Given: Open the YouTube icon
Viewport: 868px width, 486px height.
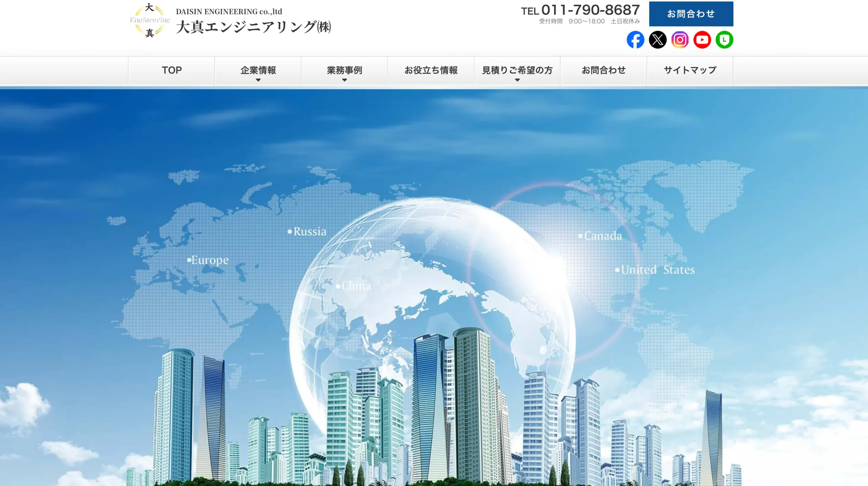Looking at the screenshot, I should coord(702,40).
